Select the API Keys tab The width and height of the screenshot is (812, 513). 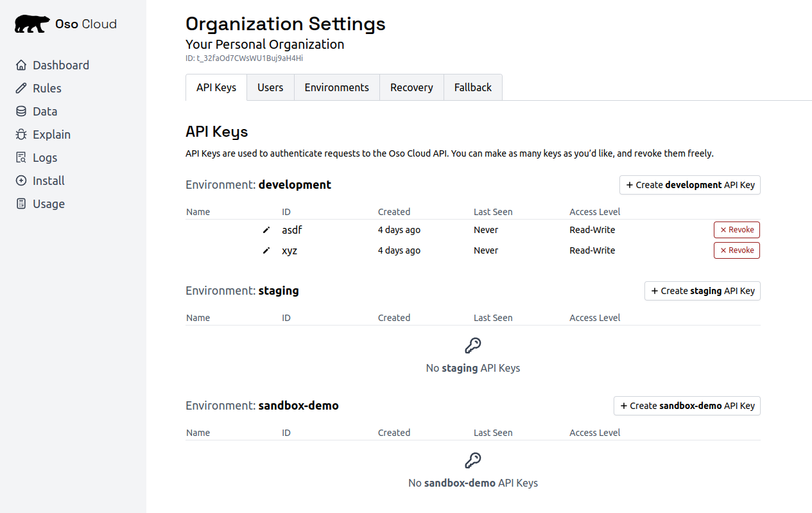216,87
